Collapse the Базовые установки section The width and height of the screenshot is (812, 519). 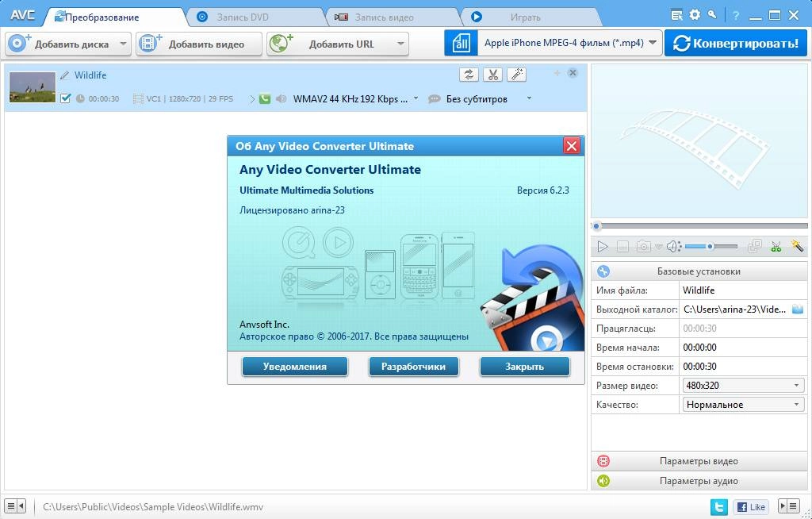(x=699, y=271)
